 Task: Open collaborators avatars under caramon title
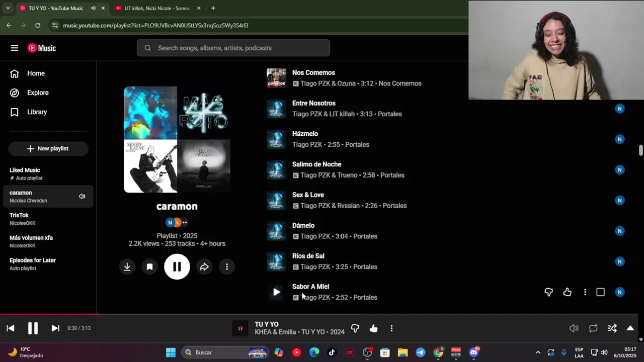(x=177, y=222)
